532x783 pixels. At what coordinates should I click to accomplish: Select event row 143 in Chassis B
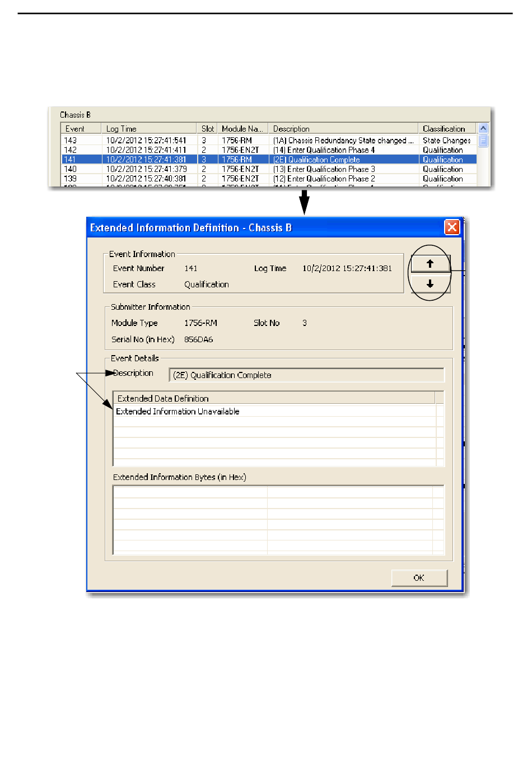(x=269, y=141)
